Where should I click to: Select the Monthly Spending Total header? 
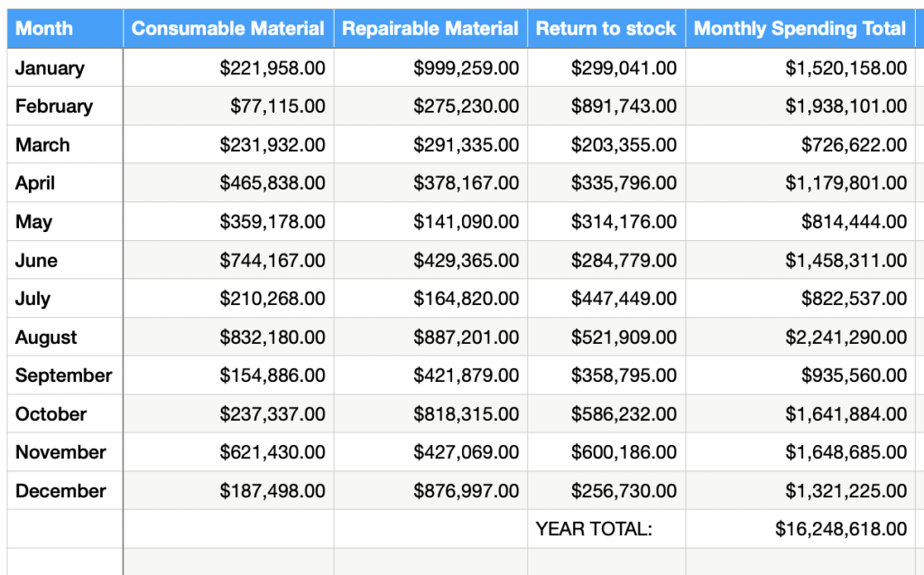pos(799,29)
